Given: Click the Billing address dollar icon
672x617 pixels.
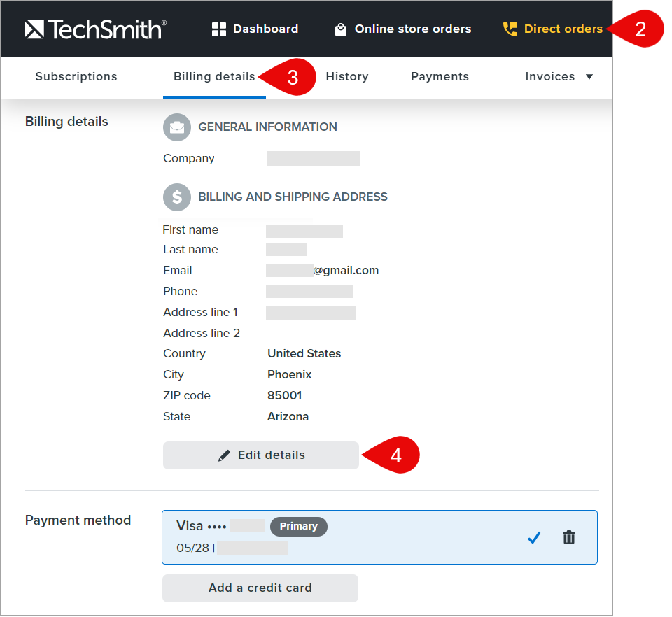Looking at the screenshot, I should [x=177, y=197].
